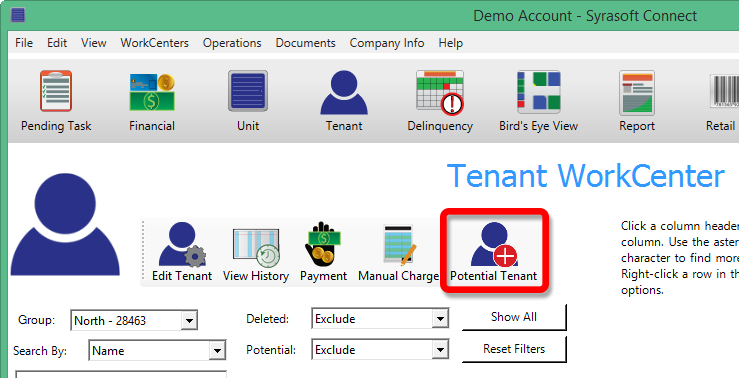The width and height of the screenshot is (739, 378).
Task: Expand the Deleted filter dropdown
Action: (x=440, y=319)
